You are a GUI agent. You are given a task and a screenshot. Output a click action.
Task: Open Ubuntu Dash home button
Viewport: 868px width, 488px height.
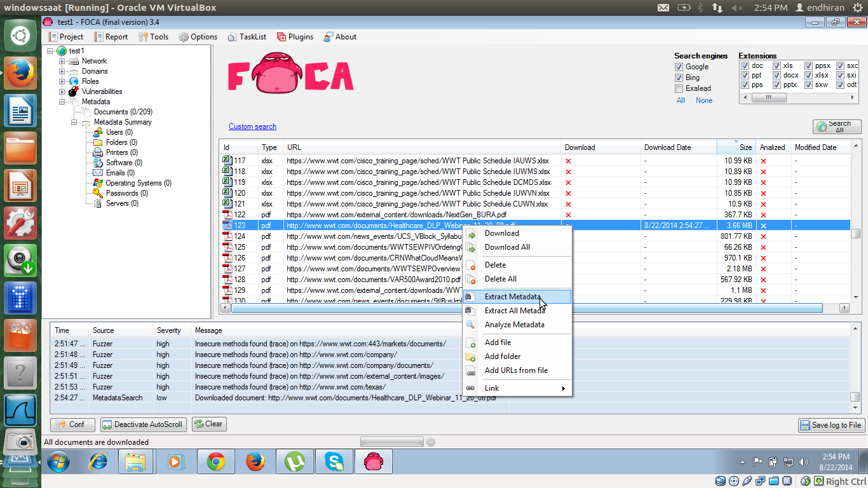point(20,36)
